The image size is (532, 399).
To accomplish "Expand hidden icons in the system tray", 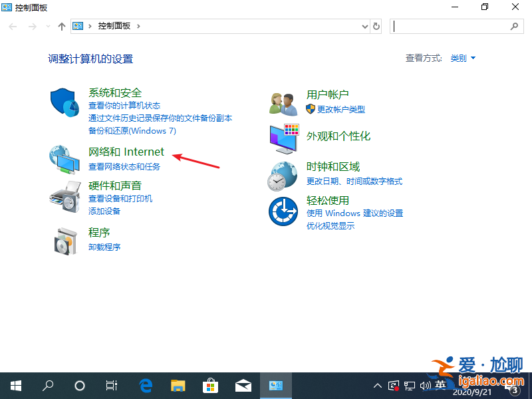I will coord(377,385).
